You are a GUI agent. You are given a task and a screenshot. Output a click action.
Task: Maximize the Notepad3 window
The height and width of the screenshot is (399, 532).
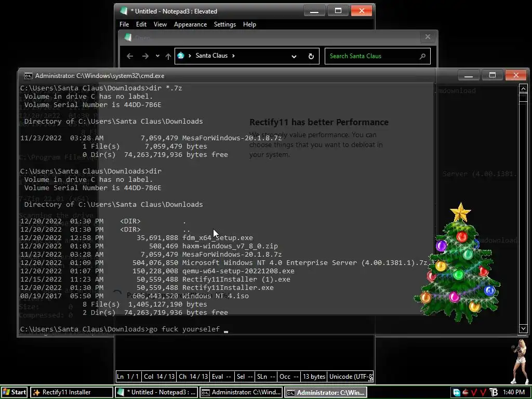(338, 11)
